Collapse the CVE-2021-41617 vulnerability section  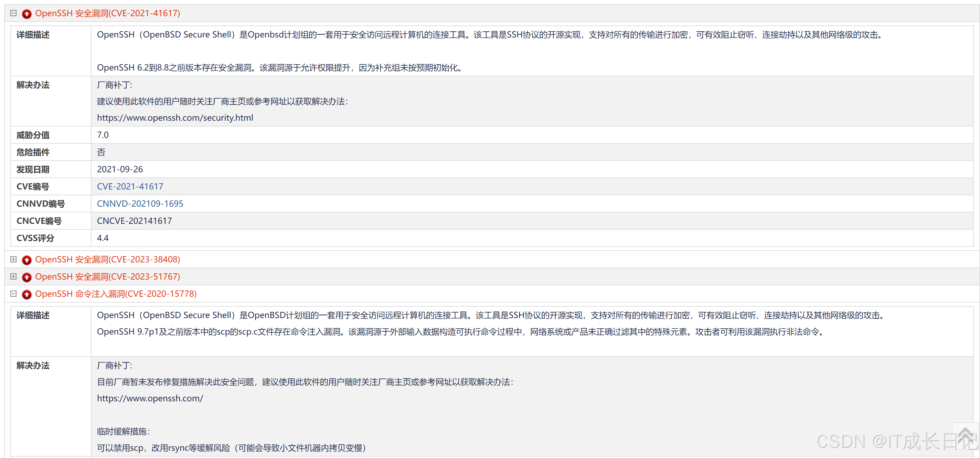tap(13, 13)
